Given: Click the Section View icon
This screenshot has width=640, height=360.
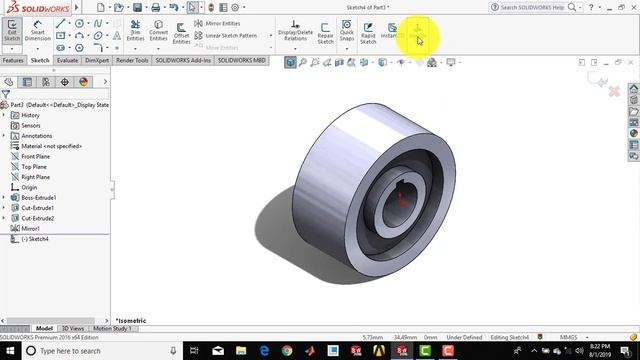Looking at the screenshot, I should 339,62.
